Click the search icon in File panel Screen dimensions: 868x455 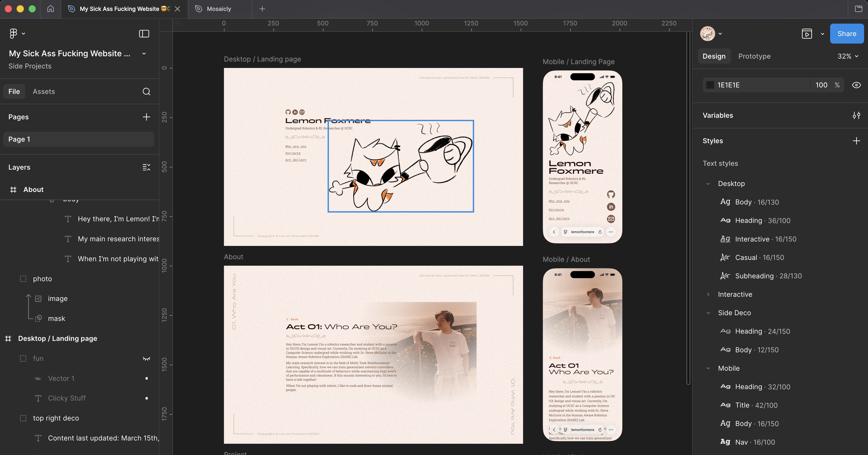pos(146,91)
